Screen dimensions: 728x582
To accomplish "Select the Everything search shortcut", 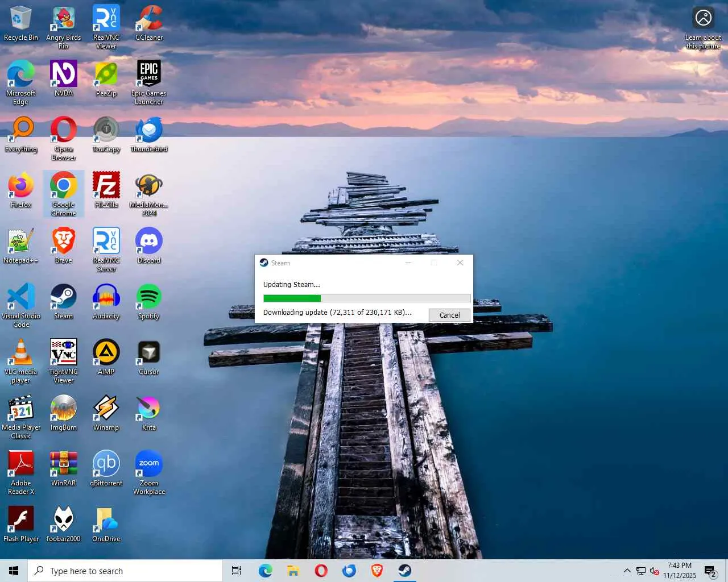I will 21,135.
